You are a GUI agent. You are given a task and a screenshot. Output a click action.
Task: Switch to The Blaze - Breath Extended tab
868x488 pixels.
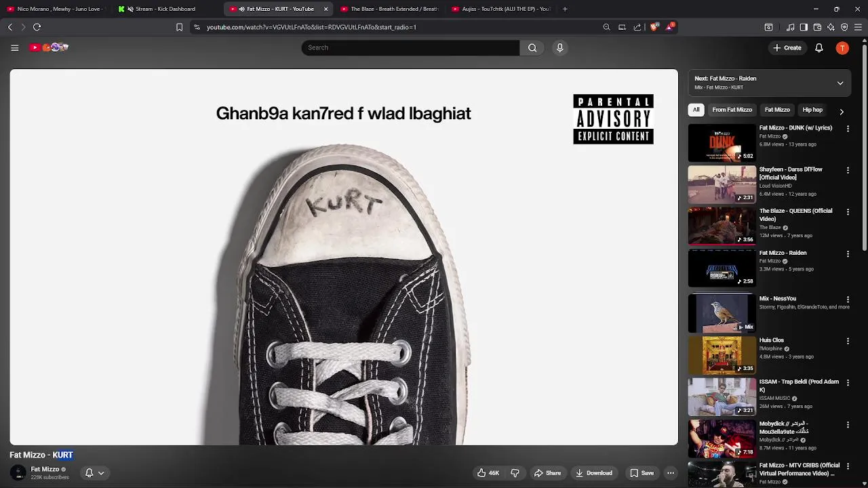[390, 9]
